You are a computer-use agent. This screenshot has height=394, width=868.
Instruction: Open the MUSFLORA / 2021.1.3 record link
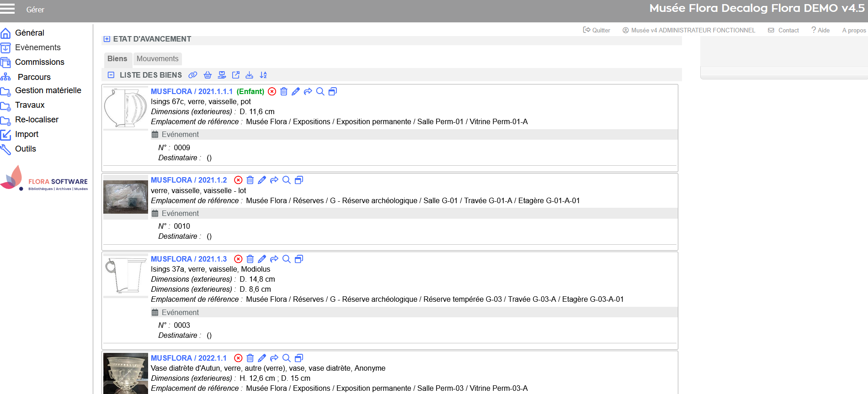(189, 259)
